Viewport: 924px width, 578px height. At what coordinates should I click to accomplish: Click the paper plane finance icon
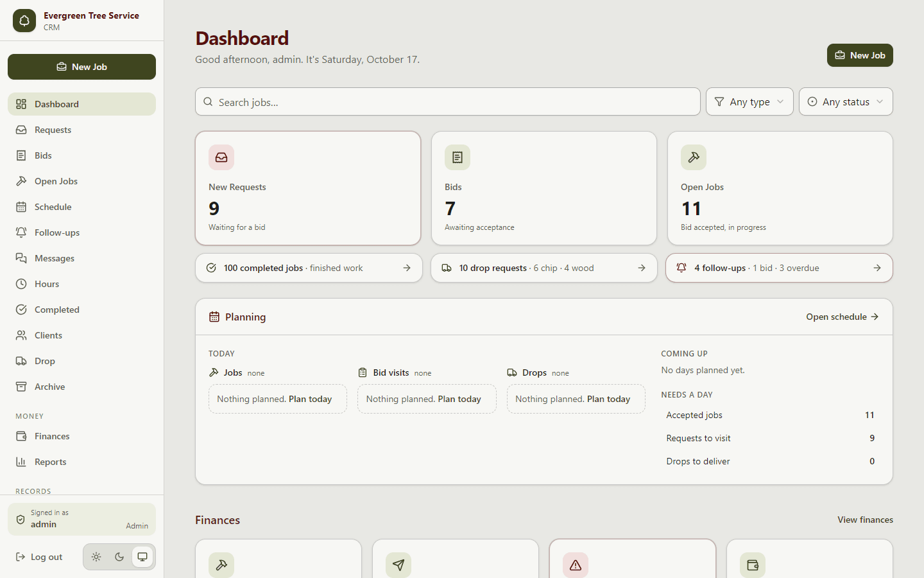(398, 565)
